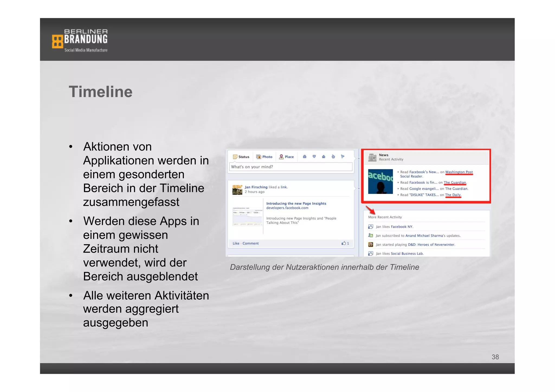Screen dimensions: 555x392
Task: Click the News box title
Action: coord(383,155)
